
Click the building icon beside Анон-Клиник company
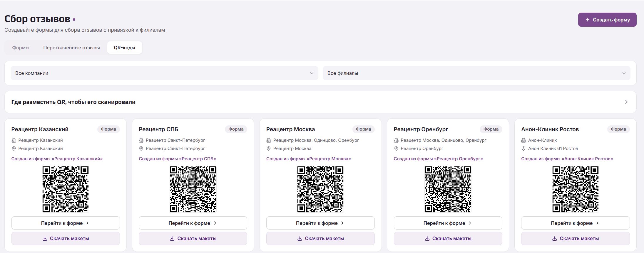523,140
